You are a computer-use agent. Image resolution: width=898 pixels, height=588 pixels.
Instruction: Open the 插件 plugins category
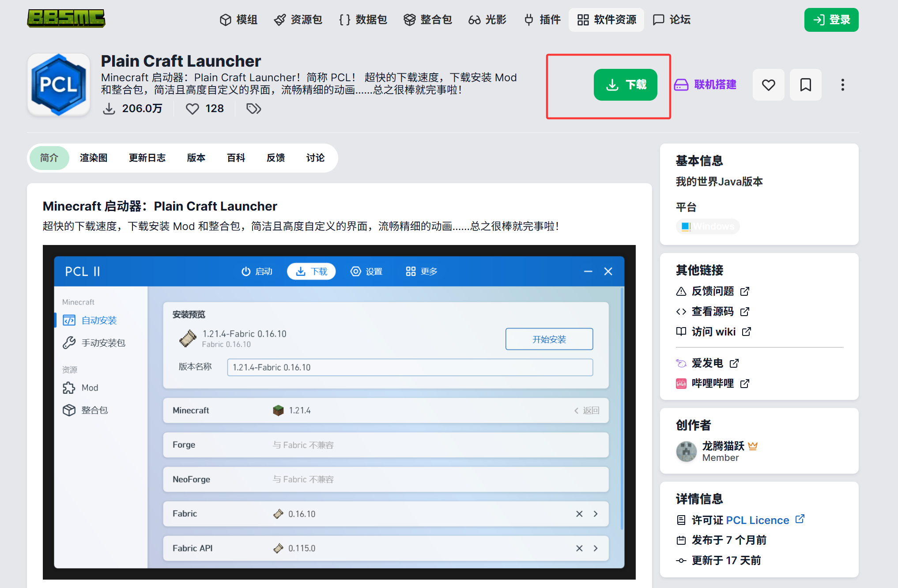(x=542, y=20)
